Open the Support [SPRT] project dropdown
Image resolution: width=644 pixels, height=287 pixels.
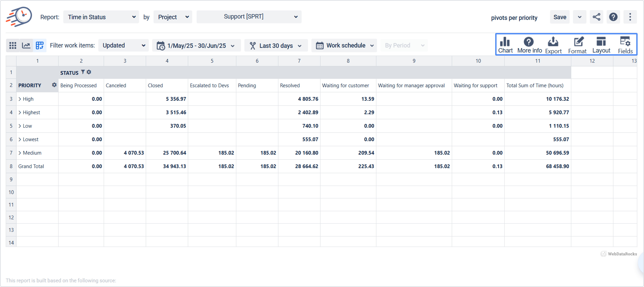(249, 17)
